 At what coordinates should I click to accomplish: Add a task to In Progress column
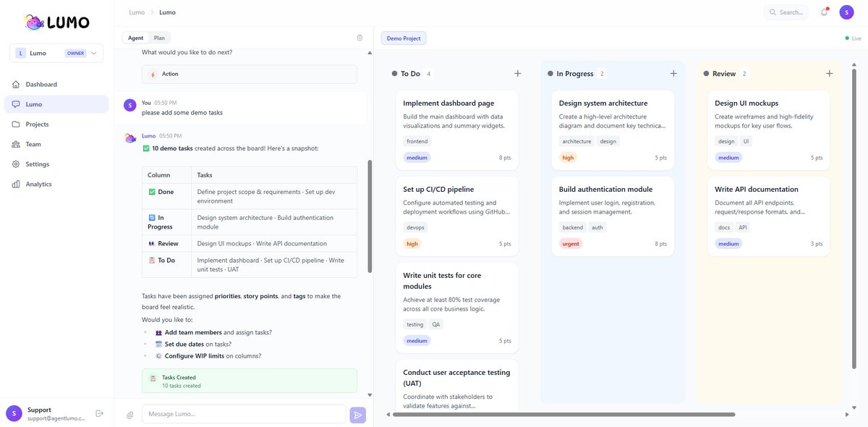pyautogui.click(x=673, y=74)
